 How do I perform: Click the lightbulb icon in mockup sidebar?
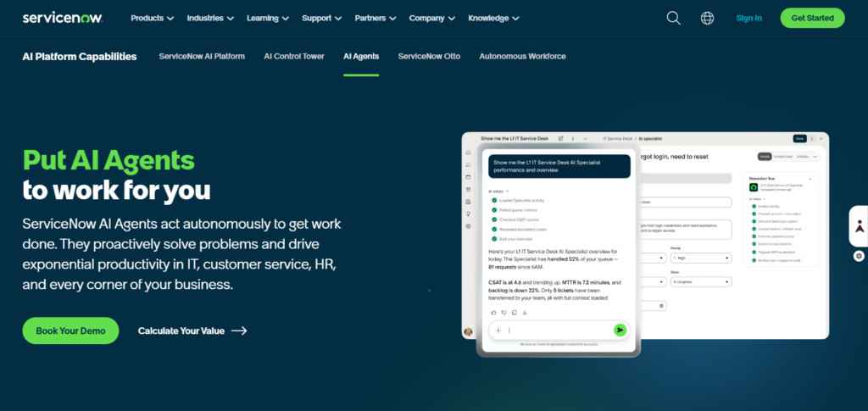tap(468, 214)
